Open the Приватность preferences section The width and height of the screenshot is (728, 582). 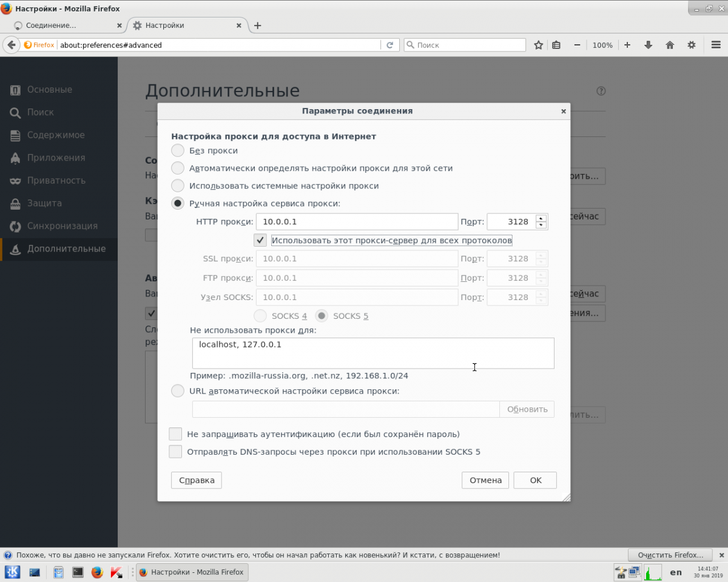click(59, 181)
